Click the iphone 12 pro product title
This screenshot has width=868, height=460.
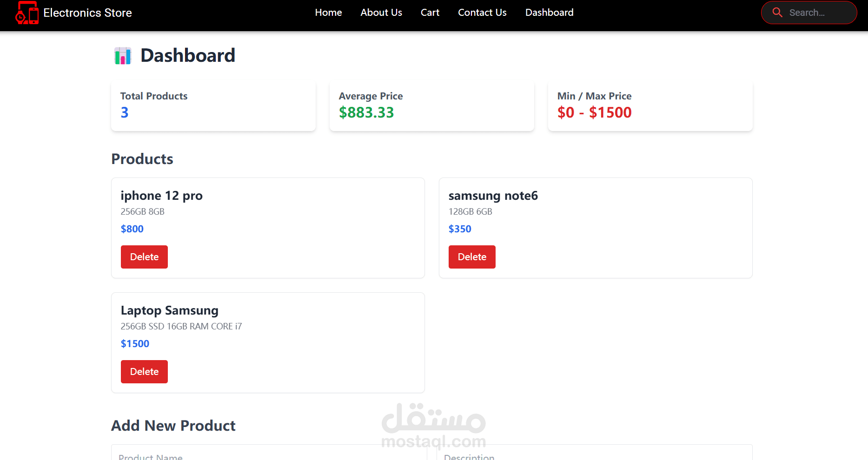(x=161, y=196)
